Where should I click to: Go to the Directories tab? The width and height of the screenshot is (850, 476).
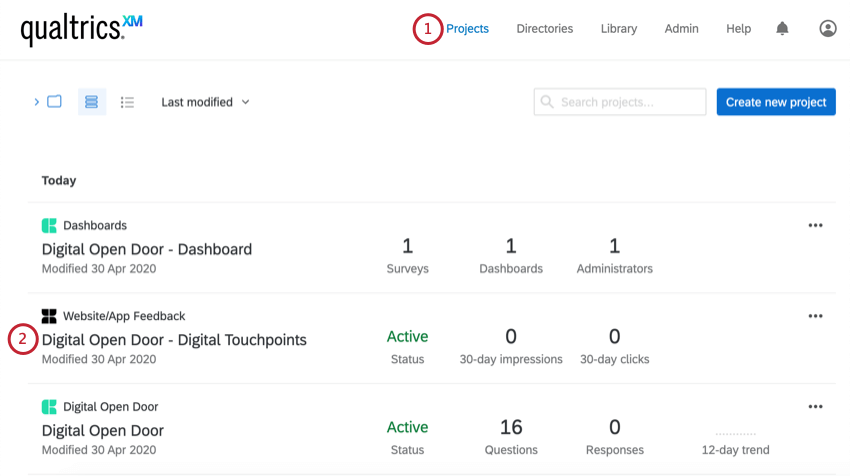(x=545, y=29)
